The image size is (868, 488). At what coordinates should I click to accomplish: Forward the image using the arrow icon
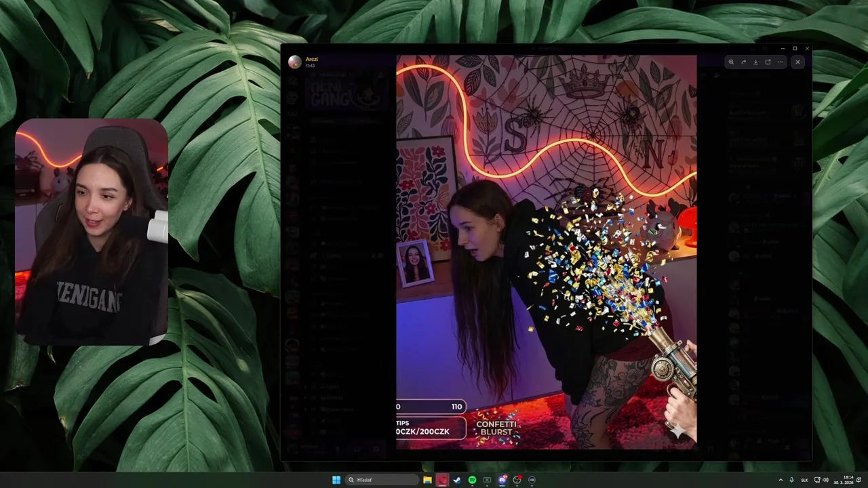(743, 62)
